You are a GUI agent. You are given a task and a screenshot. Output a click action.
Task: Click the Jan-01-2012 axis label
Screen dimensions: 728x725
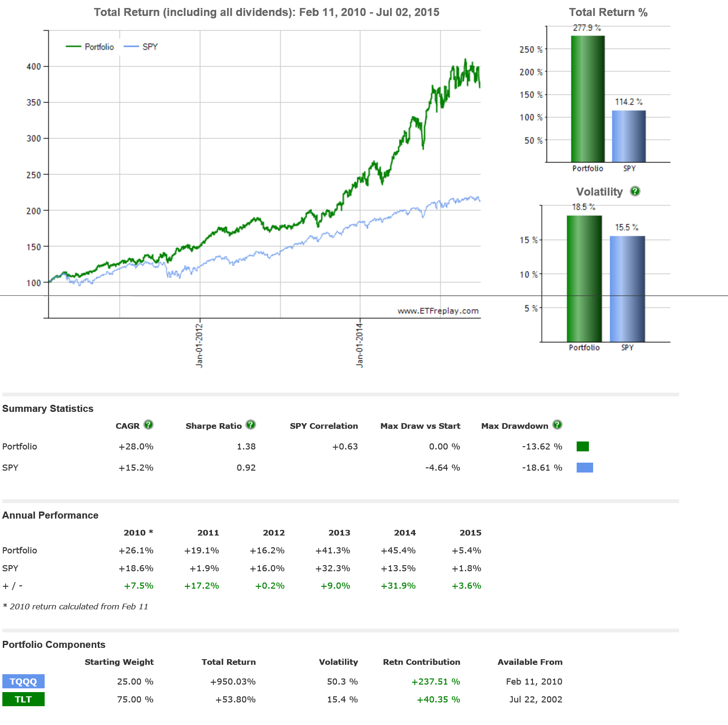[x=200, y=346]
